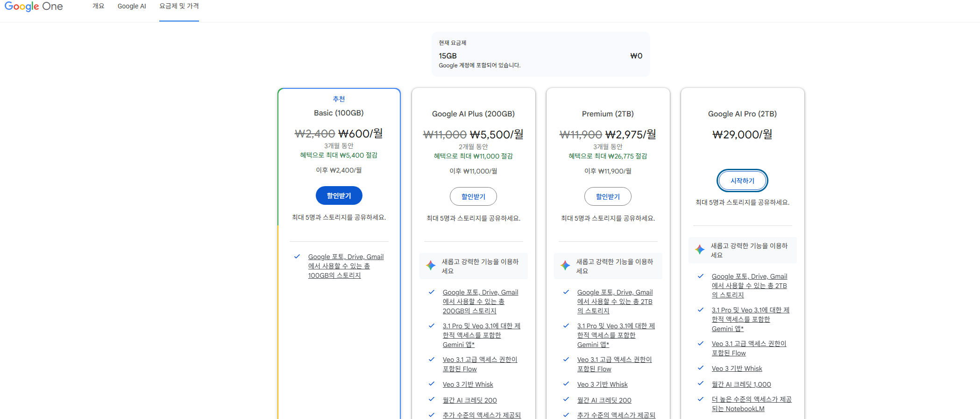Open 월간 AI 크레딧 200 link in AI Plus
This screenshot has height=419, width=980.
coord(469,400)
